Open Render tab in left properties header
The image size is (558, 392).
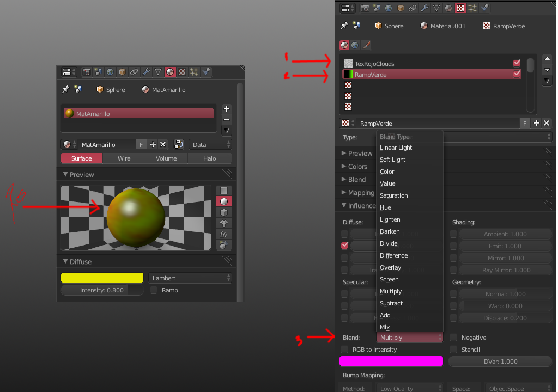click(x=87, y=72)
